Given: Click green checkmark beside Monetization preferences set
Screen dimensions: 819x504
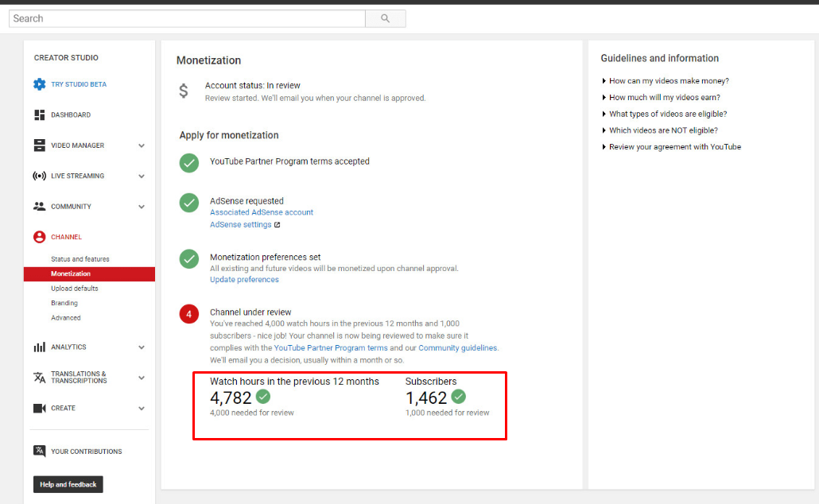Looking at the screenshot, I should coord(189,258).
